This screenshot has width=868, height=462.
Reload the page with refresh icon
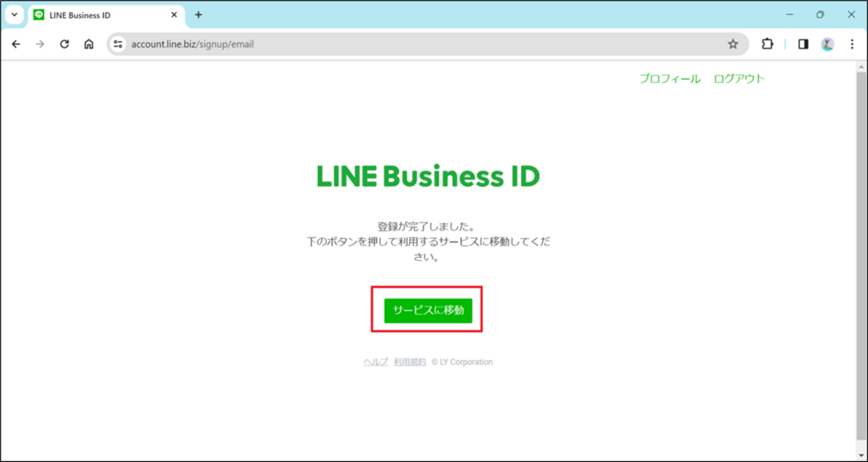click(64, 44)
